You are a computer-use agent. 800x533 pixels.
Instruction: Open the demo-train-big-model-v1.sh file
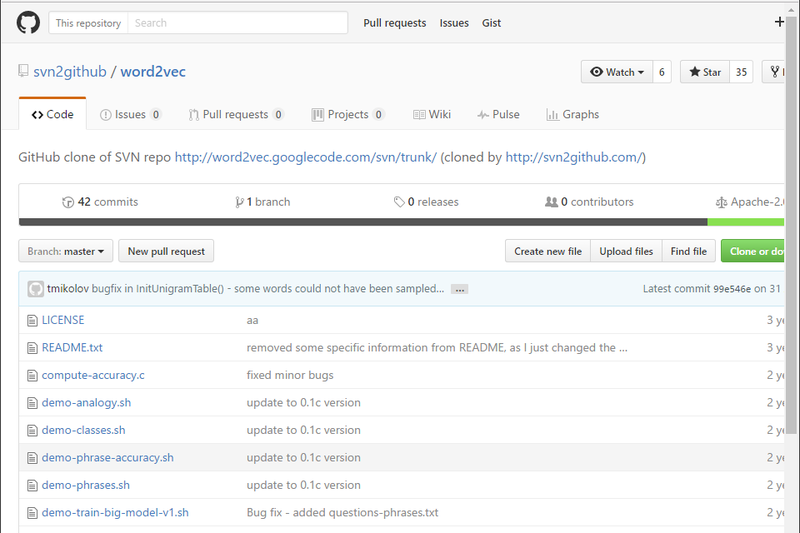[x=115, y=513]
